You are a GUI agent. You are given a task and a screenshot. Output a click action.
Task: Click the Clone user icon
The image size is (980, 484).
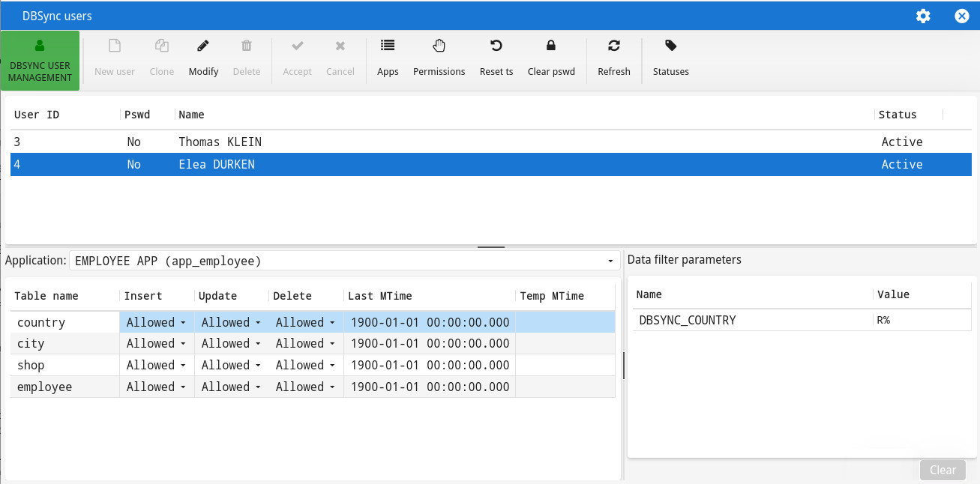pyautogui.click(x=161, y=46)
